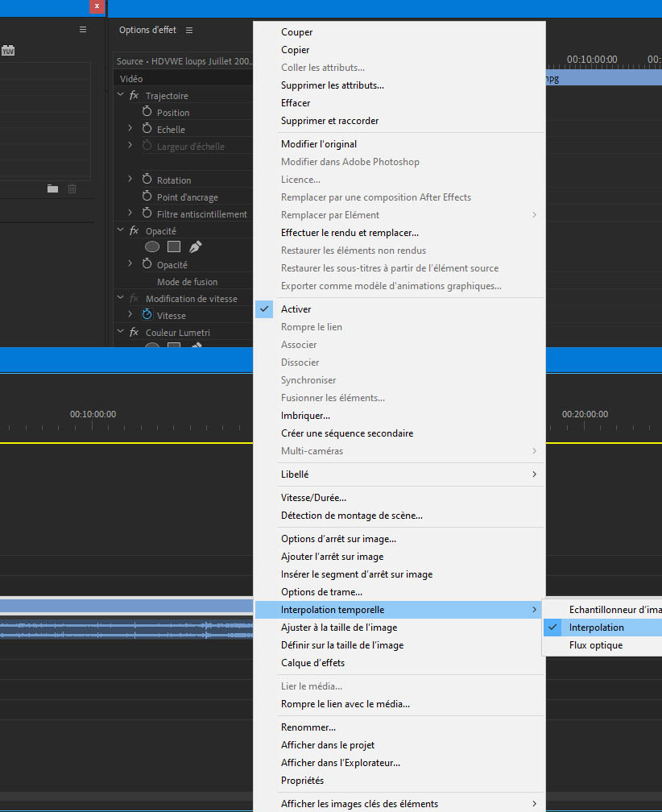Close the left window with red X
662x812 pixels.
tap(97, 6)
